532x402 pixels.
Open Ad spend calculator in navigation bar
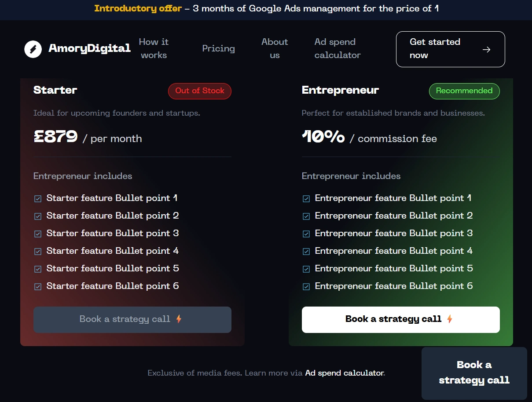(338, 48)
